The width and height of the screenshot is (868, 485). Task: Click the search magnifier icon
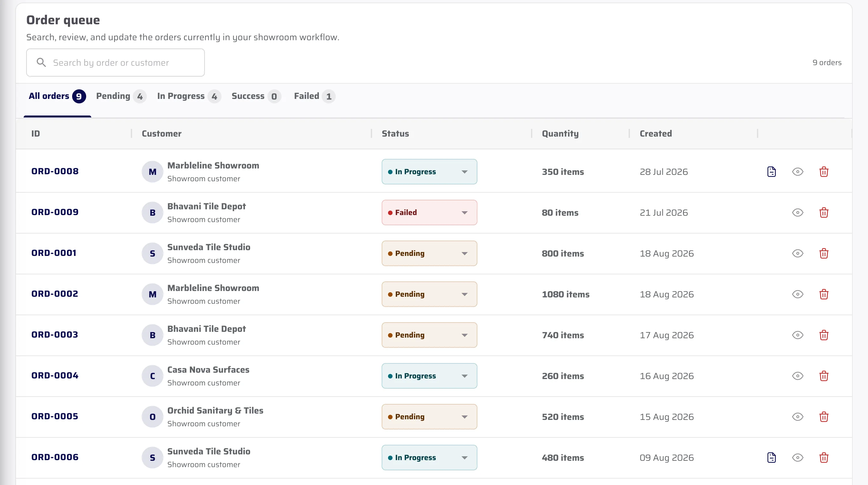[41, 62]
